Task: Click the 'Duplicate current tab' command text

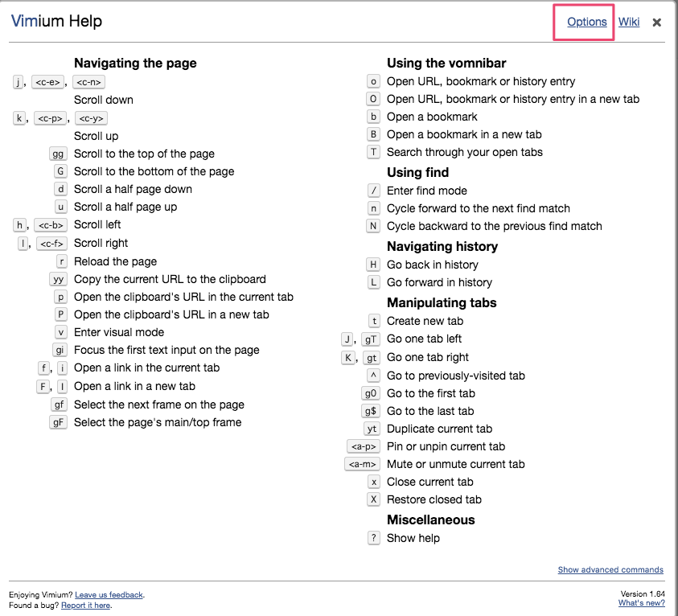Action: pos(439,429)
